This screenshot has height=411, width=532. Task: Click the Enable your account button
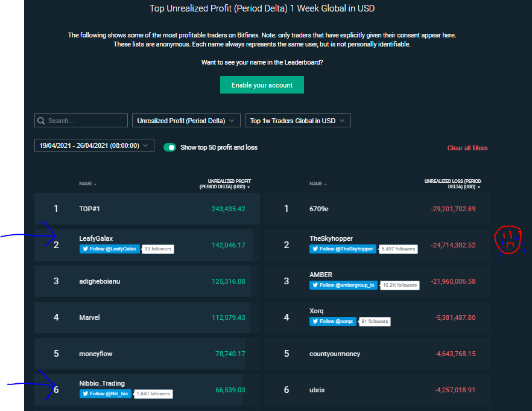click(x=262, y=85)
